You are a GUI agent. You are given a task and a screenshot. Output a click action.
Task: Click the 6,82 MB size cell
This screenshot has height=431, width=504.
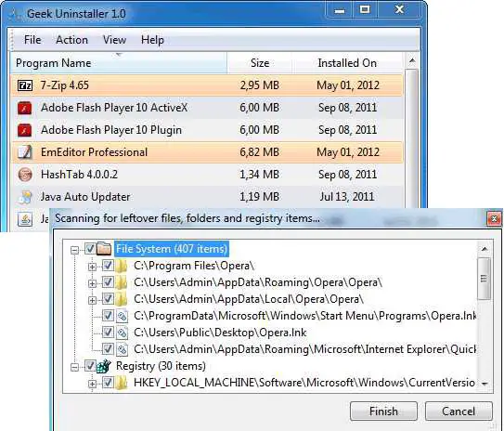259,152
